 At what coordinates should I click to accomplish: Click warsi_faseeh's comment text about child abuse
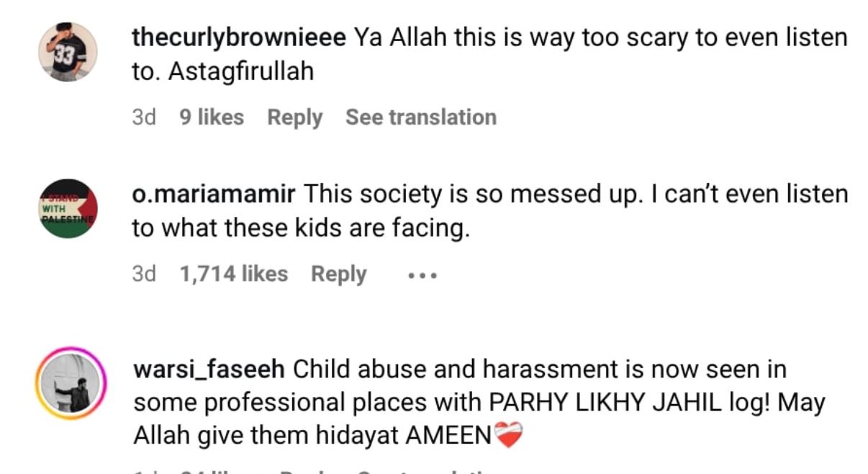click(479, 403)
